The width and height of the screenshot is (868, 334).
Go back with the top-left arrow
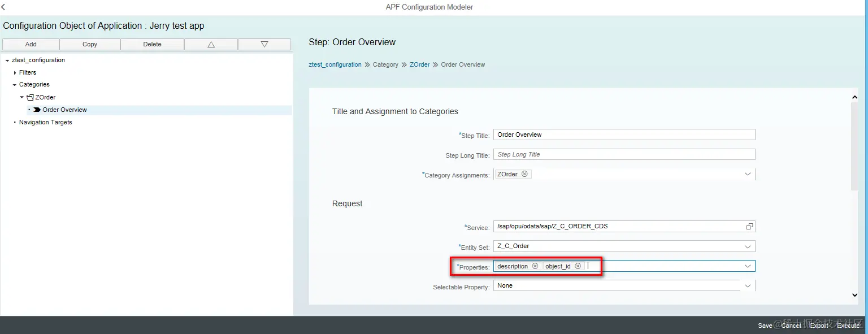click(3, 7)
